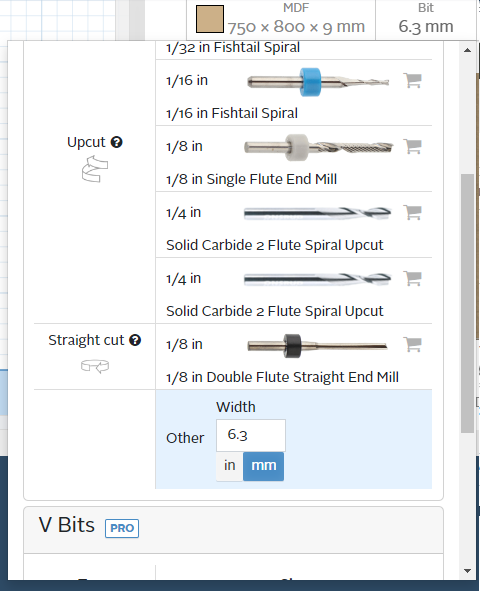
Task: Click the MDF tan color swatch
Action: (210, 19)
